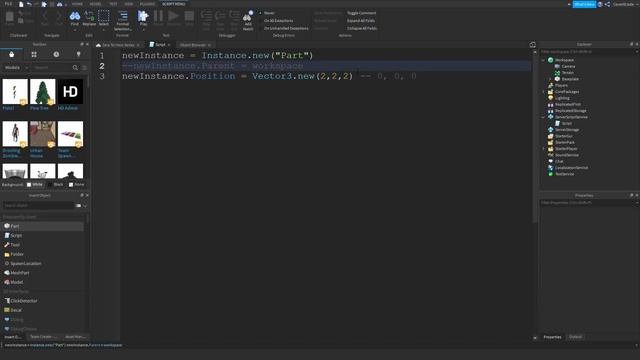Viewport: 640px width, 360px height.
Task: Click the Play test icon
Action: point(143,16)
